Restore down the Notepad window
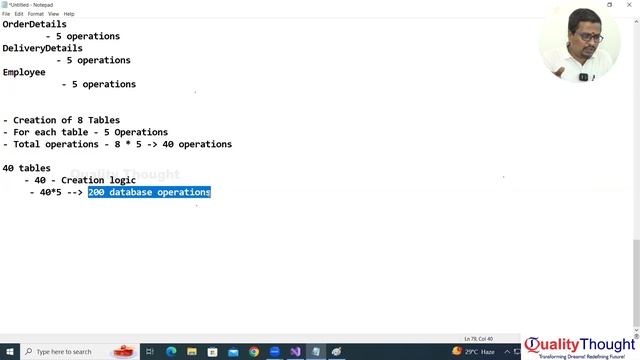This screenshot has width=640, height=360. [x=609, y=5]
